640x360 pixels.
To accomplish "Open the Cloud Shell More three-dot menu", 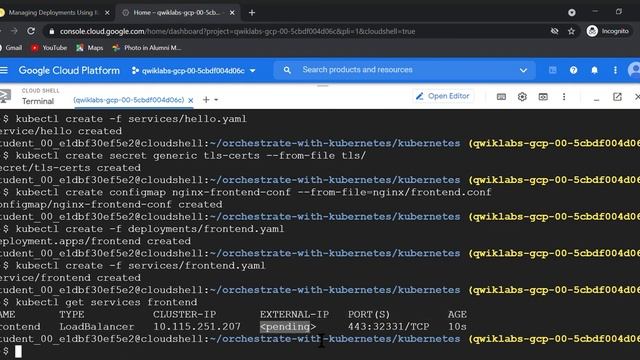I will [x=564, y=97].
